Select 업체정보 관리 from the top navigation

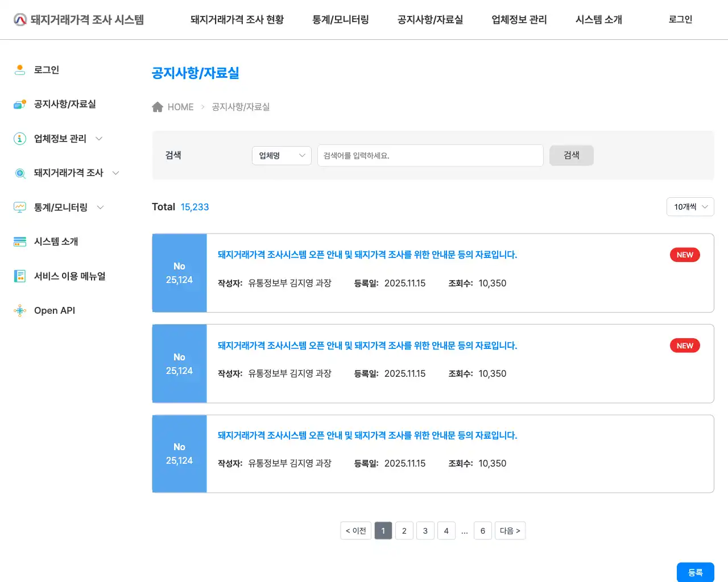518,19
